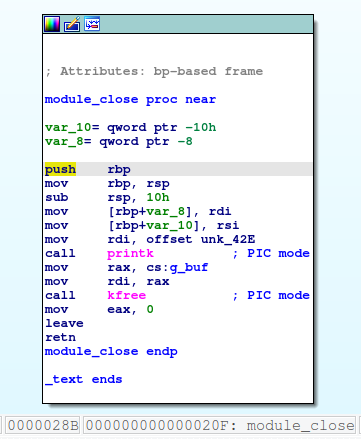Click the edit node pencil icon
The height and width of the screenshot is (439, 361).
point(72,24)
